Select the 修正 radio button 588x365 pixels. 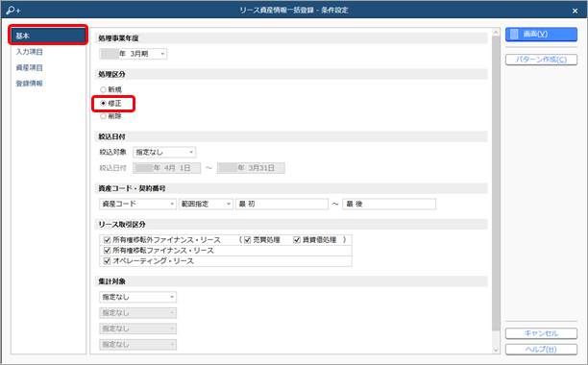click(x=103, y=103)
